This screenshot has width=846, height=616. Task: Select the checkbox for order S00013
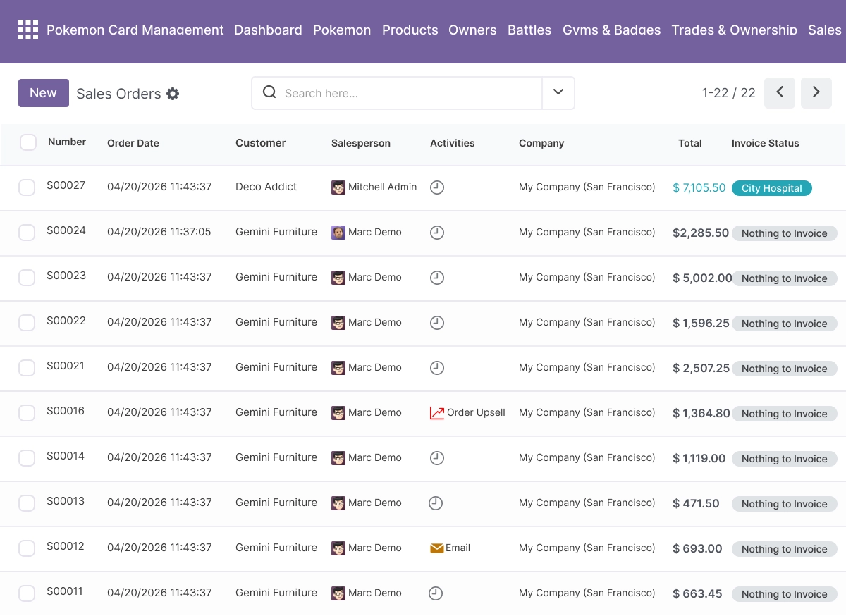(27, 503)
